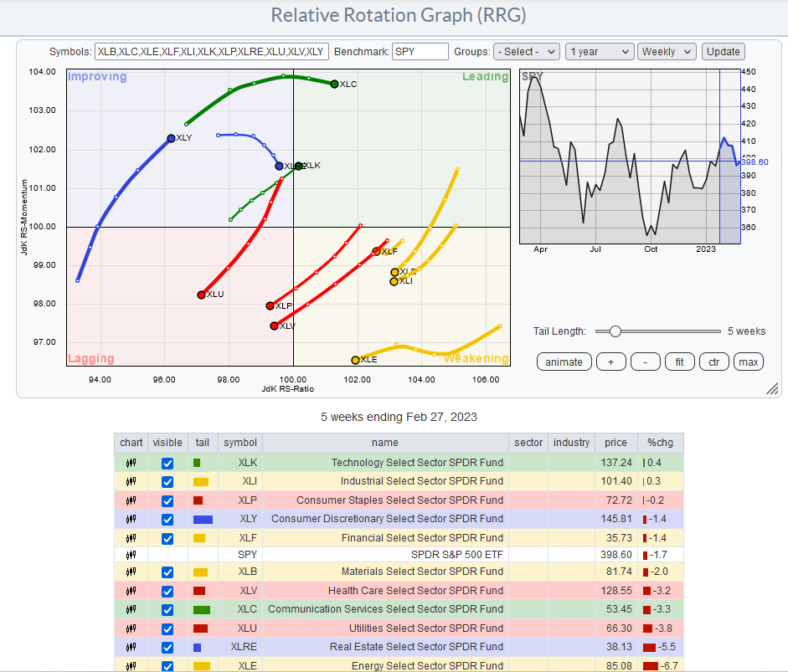Open the candlestick chart icon for XLF
788x672 pixels.
(x=131, y=538)
